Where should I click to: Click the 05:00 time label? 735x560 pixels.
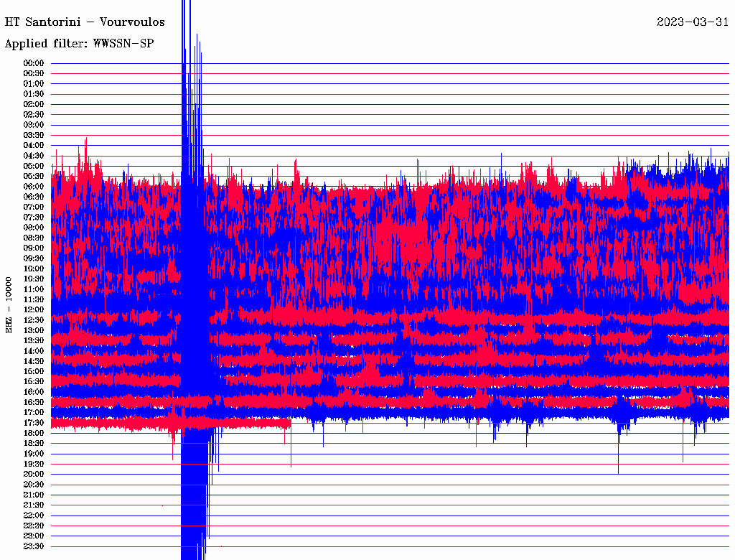(x=34, y=166)
